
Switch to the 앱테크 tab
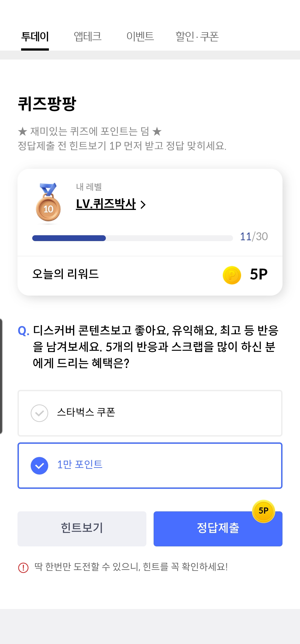pyautogui.click(x=88, y=36)
